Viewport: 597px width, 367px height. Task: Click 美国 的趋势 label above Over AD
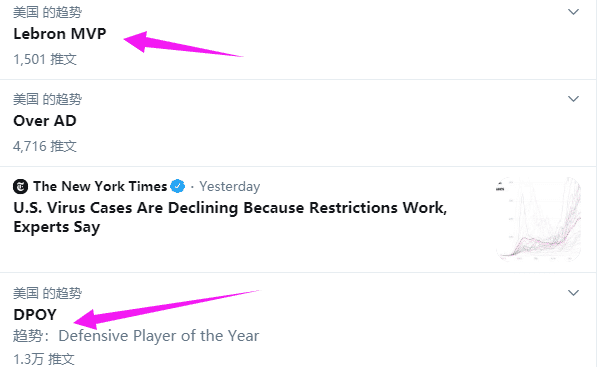(48, 99)
